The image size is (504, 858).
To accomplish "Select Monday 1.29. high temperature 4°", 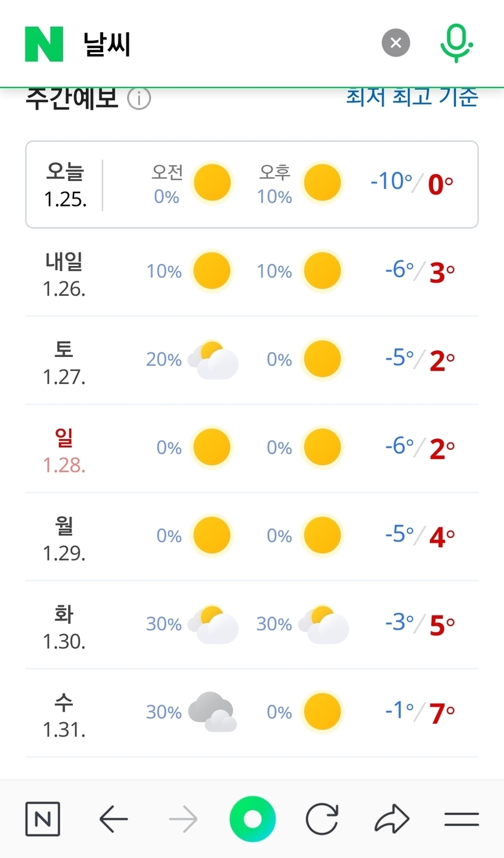I will 441,537.
